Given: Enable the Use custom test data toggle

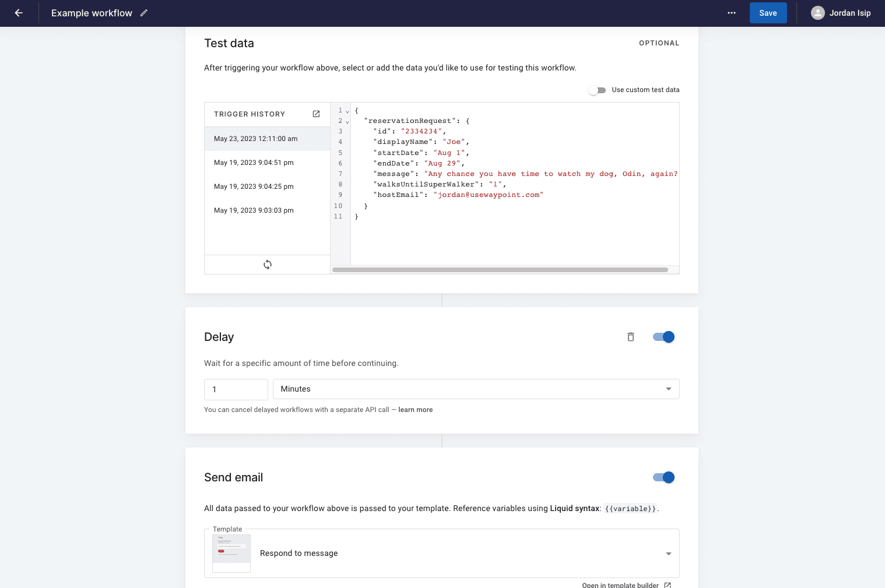Looking at the screenshot, I should click(598, 90).
